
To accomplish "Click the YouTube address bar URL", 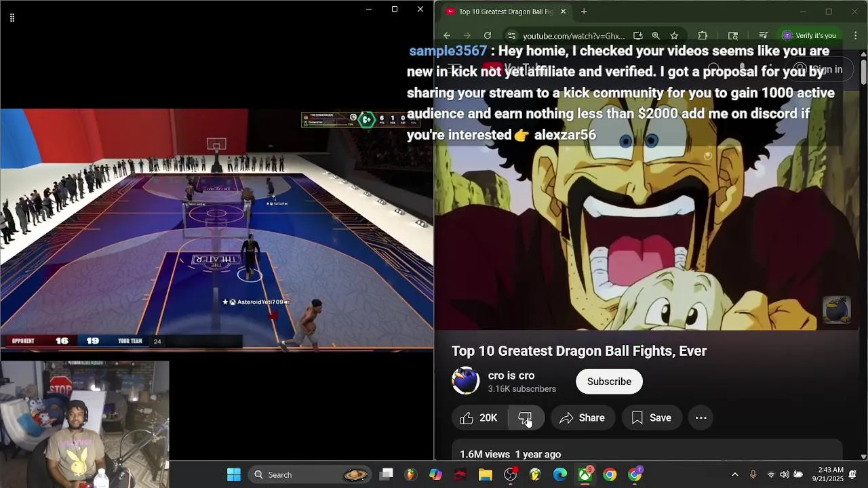I will pos(574,36).
